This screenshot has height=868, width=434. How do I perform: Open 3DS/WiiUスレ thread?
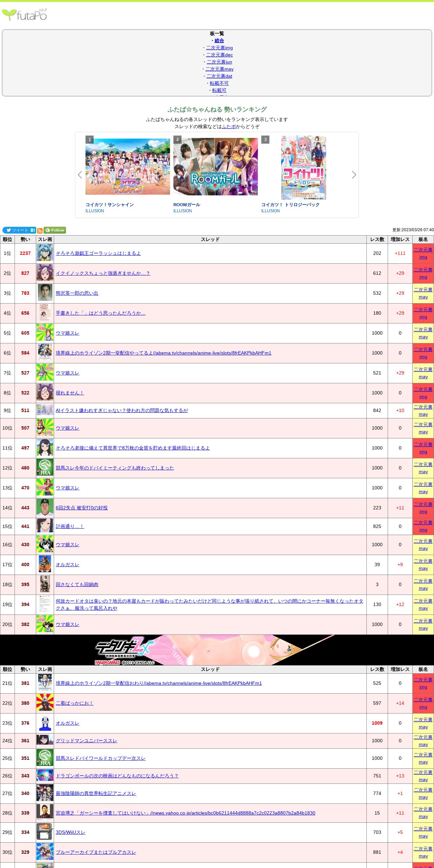pos(71,832)
